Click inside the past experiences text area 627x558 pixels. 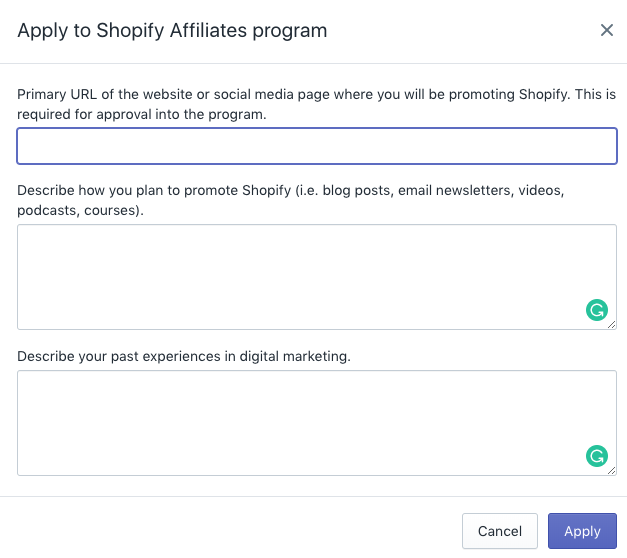(x=300, y=422)
